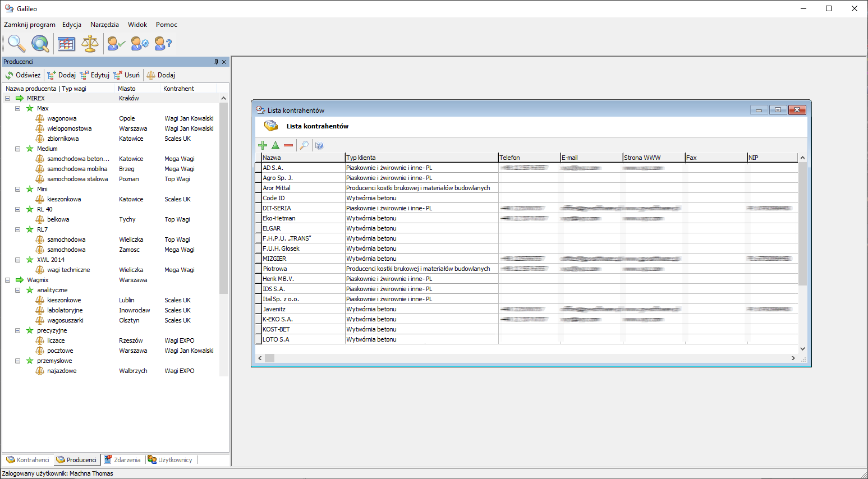This screenshot has width=868, height=479.
Task: Collapse the analityczne group under Wagmix
Action: [18, 290]
